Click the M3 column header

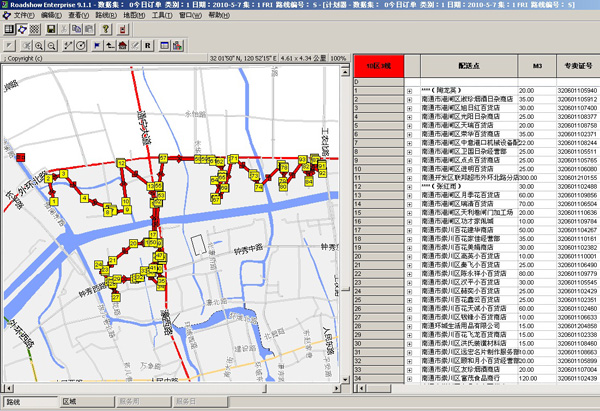(x=535, y=68)
